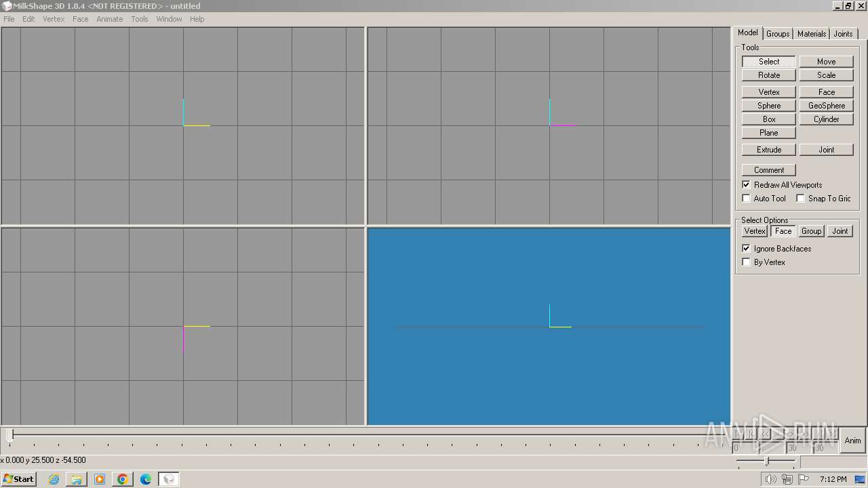Switch to the Materials tab

point(812,34)
